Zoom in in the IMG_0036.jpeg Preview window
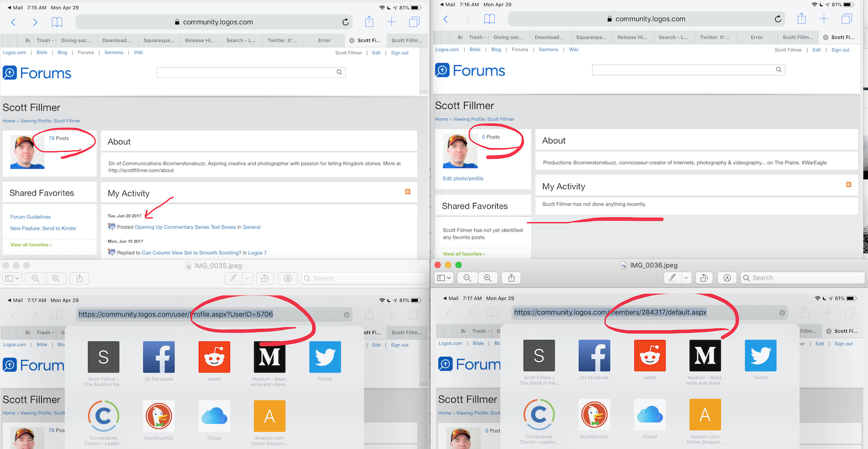The image size is (868, 449). coord(488,278)
